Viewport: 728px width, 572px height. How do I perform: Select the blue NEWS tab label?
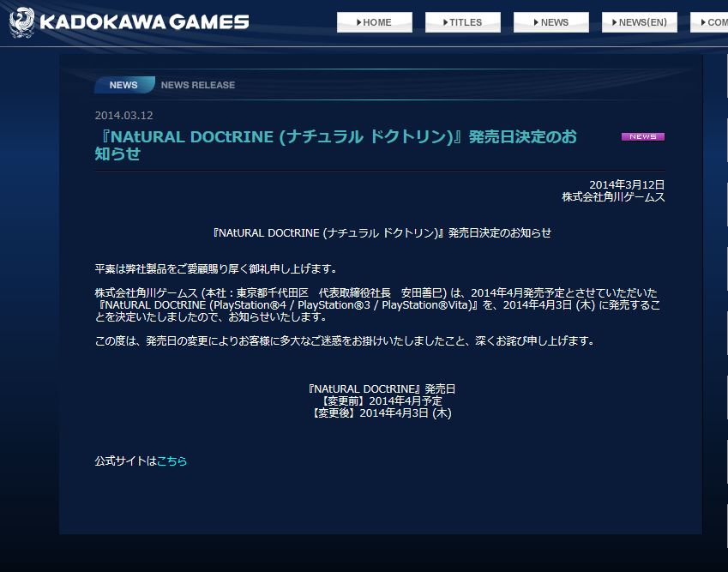coord(123,85)
